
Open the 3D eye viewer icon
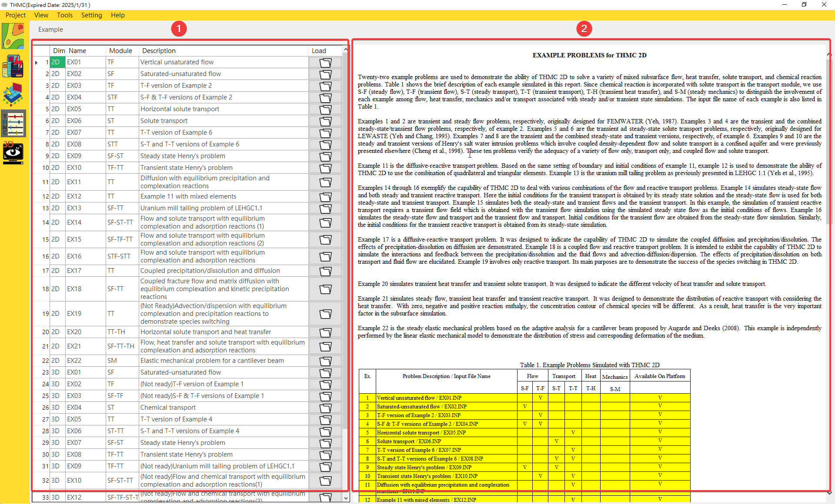(x=13, y=152)
